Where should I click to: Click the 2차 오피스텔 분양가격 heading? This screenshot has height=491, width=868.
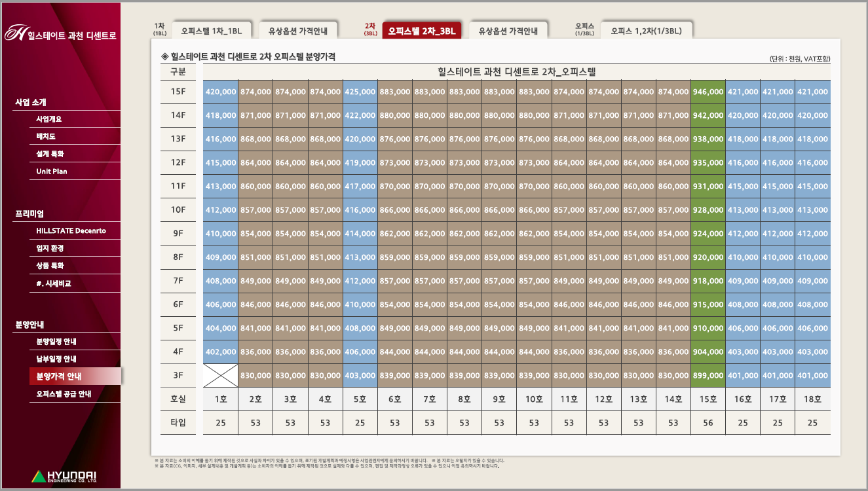(248, 57)
